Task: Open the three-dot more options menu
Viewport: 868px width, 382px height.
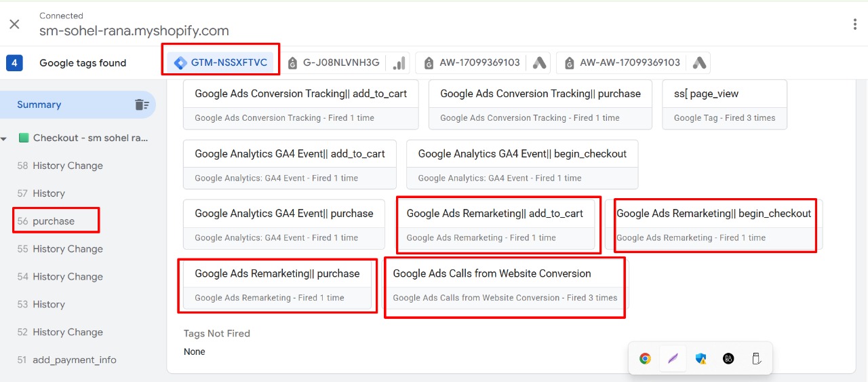Action: coord(854,24)
